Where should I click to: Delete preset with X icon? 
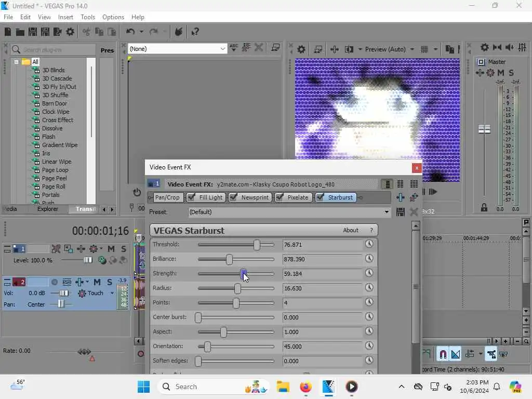(x=414, y=212)
